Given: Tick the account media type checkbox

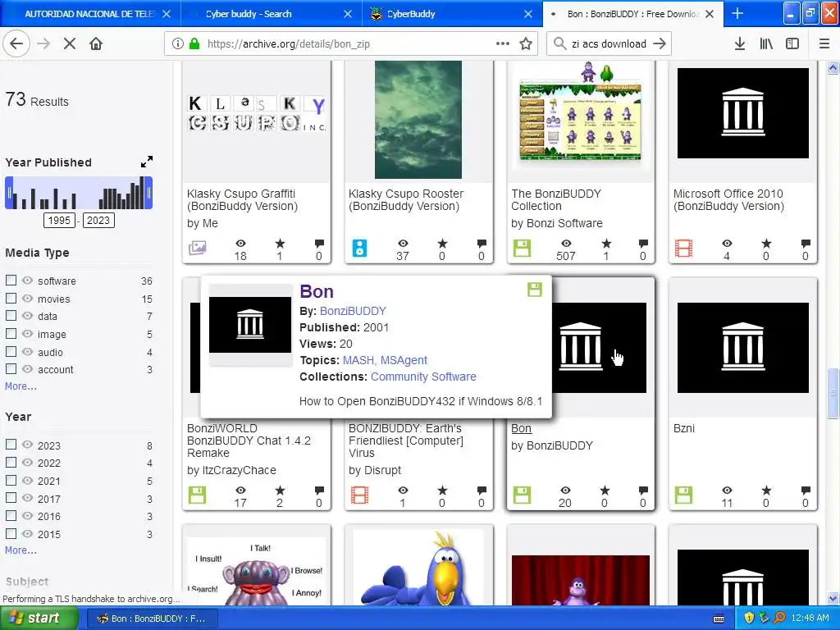Looking at the screenshot, I should [x=11, y=368].
